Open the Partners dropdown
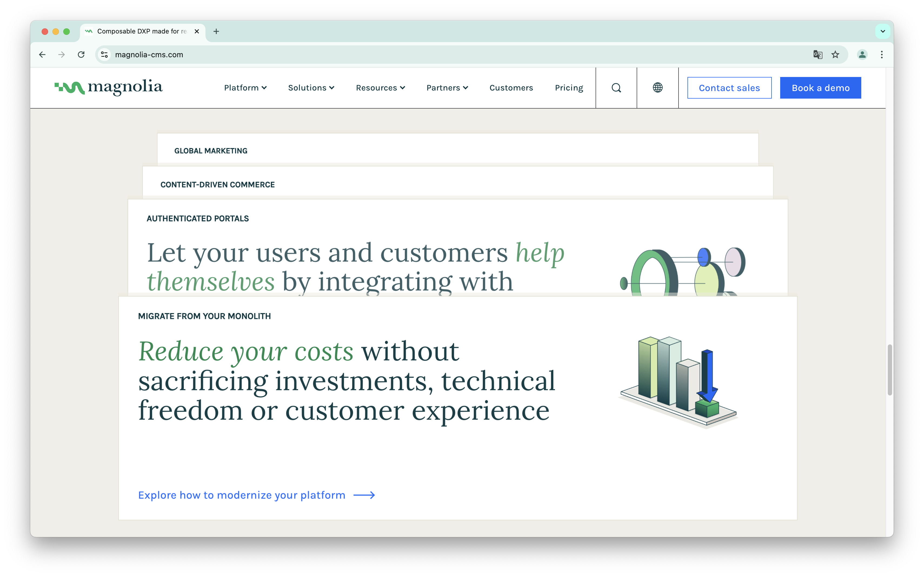This screenshot has height=577, width=924. [447, 88]
